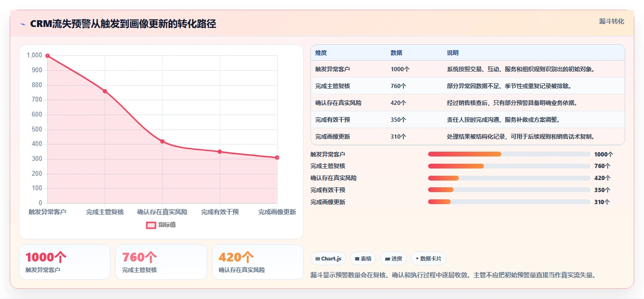The image size is (644, 299).
Task: Click the description starting 部分异常因数据不足
Action: click(x=510, y=86)
